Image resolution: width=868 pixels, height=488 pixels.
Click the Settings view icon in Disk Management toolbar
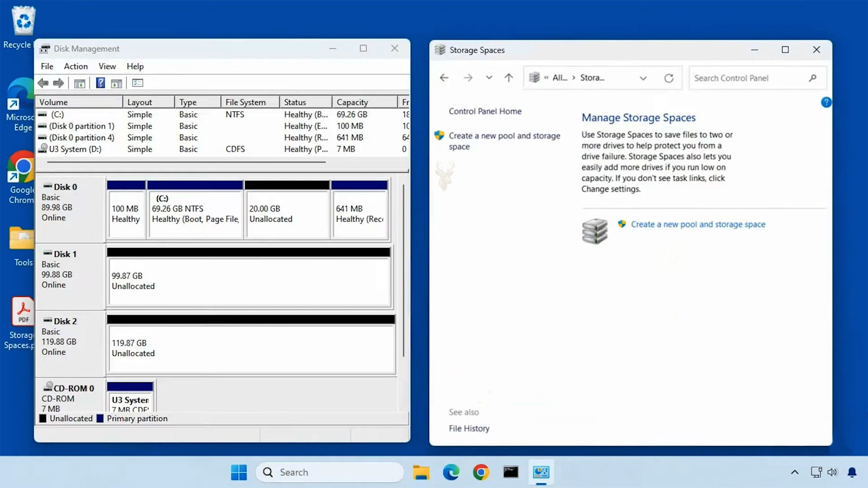pyautogui.click(x=138, y=83)
